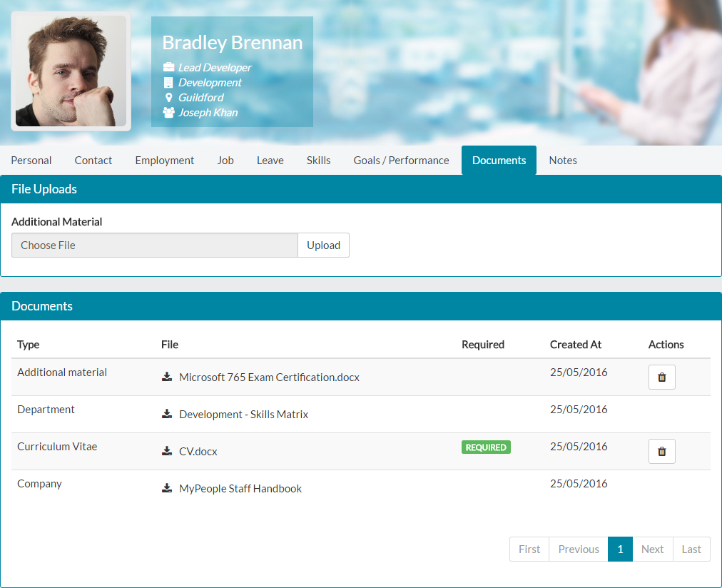Viewport: 722px width, 588px height.
Task: Open the Personal tab
Action: 31,161
